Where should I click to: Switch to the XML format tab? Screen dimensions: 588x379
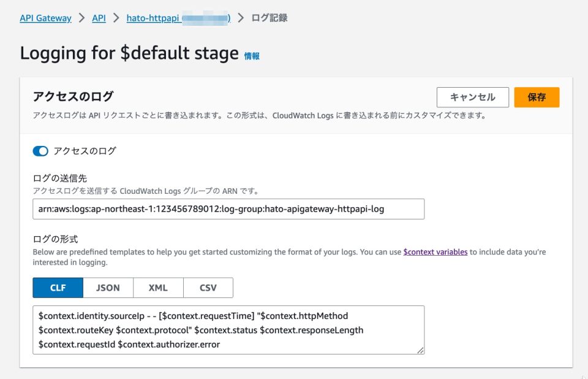click(158, 288)
